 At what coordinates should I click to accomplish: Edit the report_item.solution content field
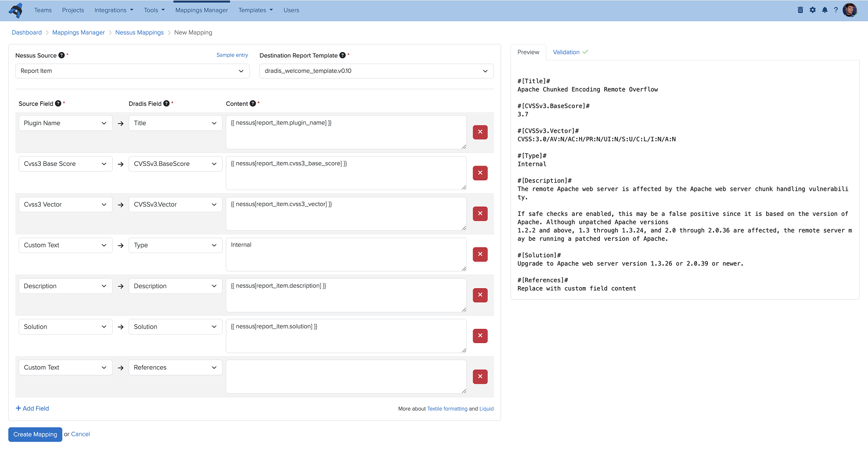coord(346,336)
